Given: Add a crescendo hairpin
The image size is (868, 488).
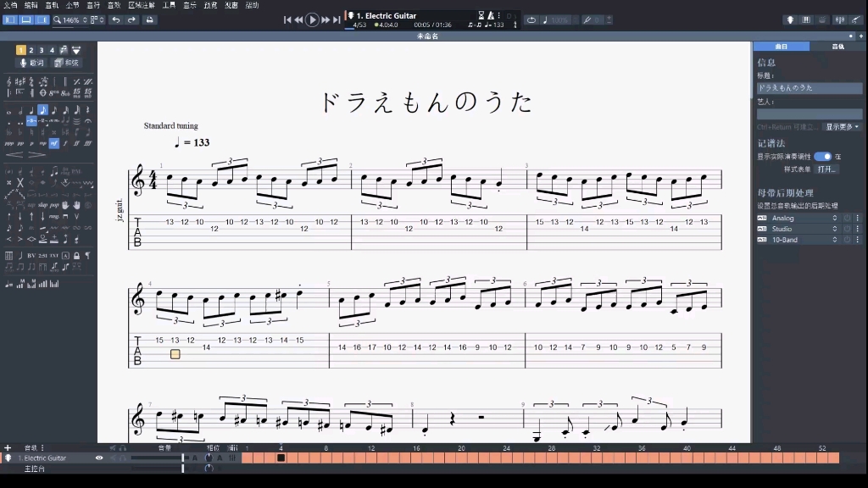Looking at the screenshot, I should click(14, 154).
